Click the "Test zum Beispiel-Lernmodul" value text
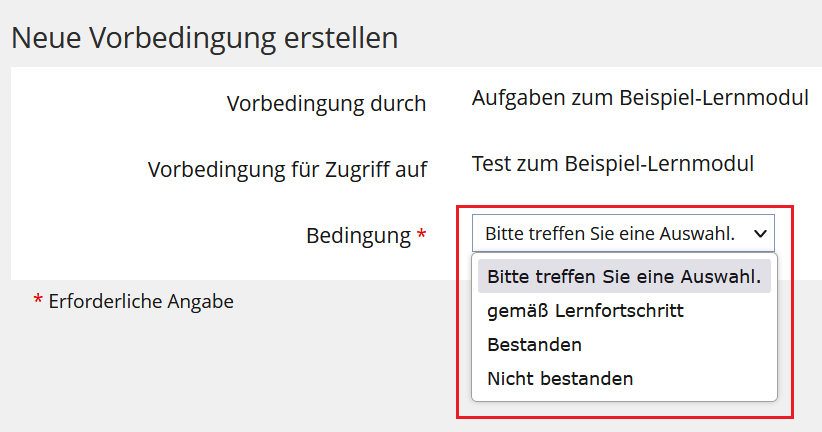Screen dimensions: 822x432 613,163
